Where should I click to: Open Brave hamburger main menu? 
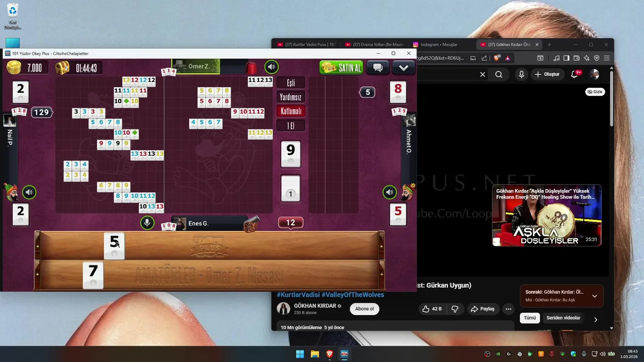(x=607, y=58)
